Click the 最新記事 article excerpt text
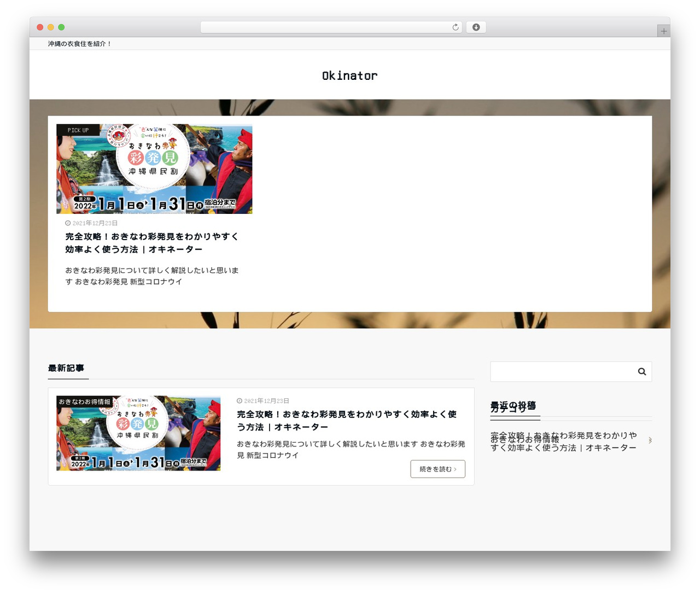This screenshot has width=700, height=593. coord(351,449)
